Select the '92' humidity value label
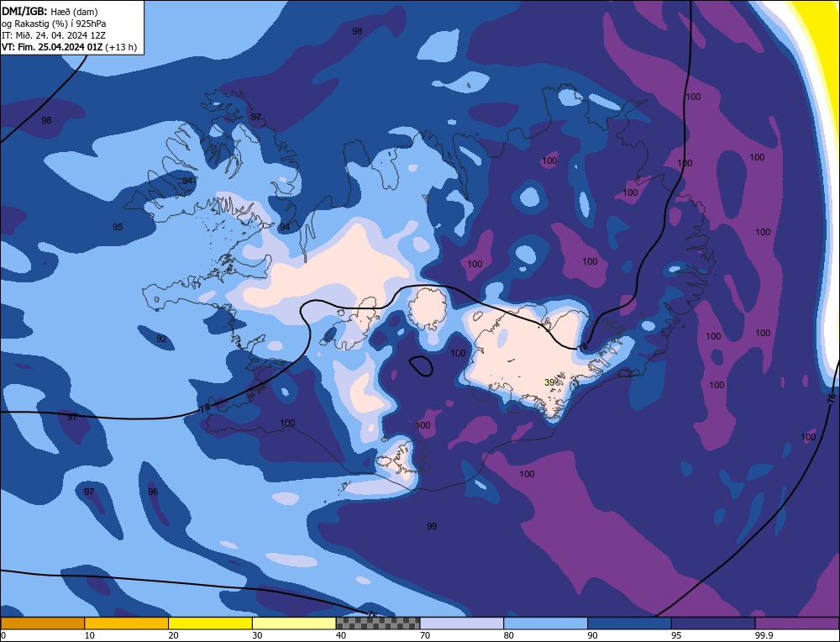This screenshot has width=840, height=642. tap(161, 339)
